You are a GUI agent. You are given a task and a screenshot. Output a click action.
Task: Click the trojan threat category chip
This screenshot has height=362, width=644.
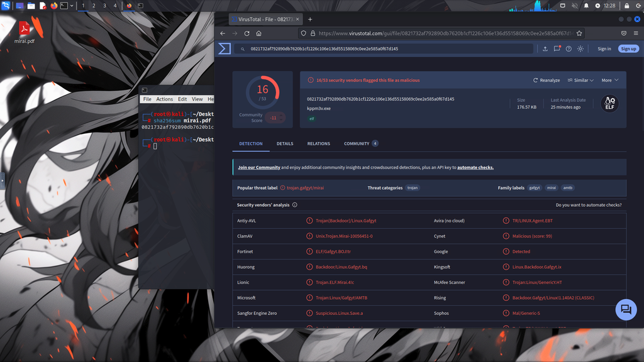click(413, 188)
